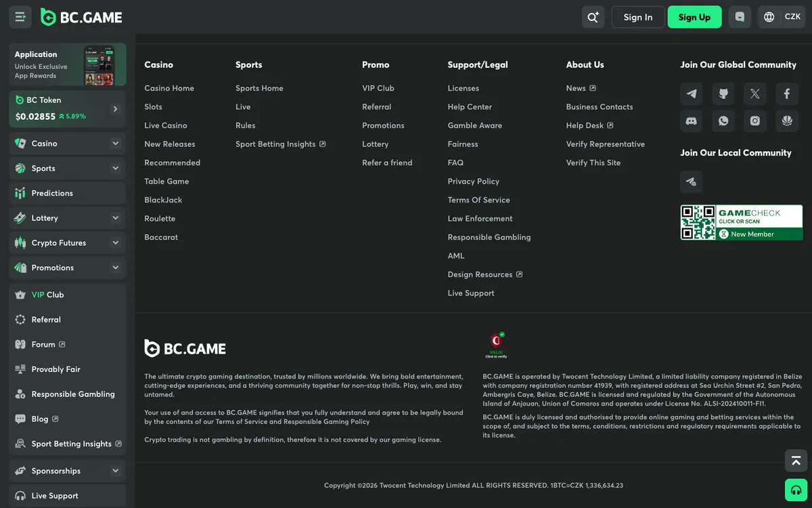Select Provably Fair in the sidebar menu
The width and height of the screenshot is (812, 508).
tap(68, 369)
